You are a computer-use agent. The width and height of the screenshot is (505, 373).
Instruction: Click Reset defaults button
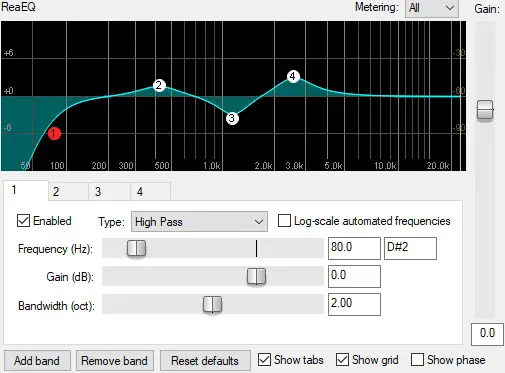pos(205,361)
